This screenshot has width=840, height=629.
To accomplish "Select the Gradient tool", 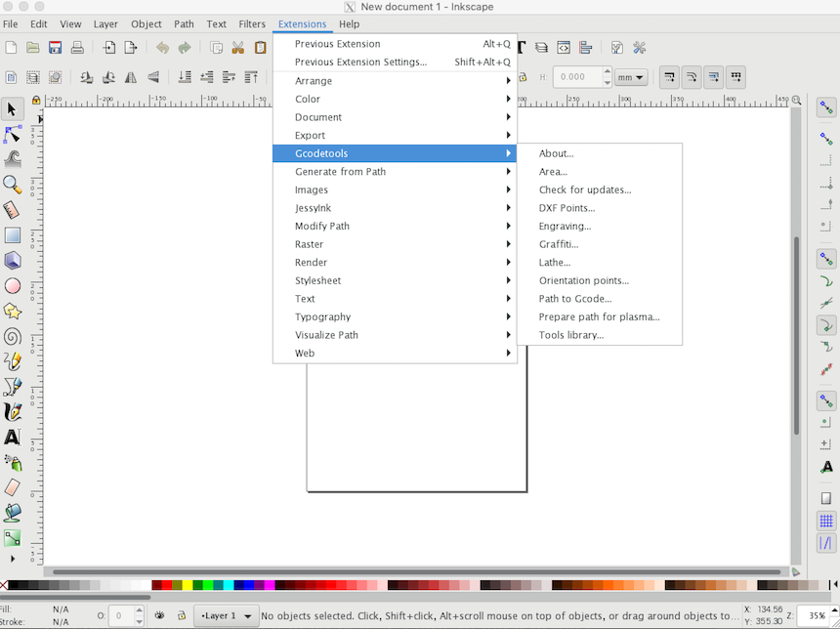I will point(12,538).
